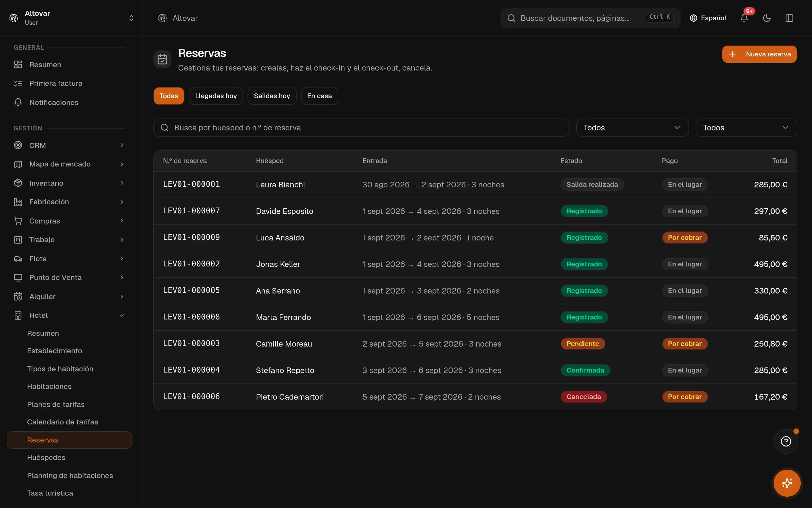The image size is (812, 508).
Task: Open reservation LEV01-000006
Action: [191, 397]
